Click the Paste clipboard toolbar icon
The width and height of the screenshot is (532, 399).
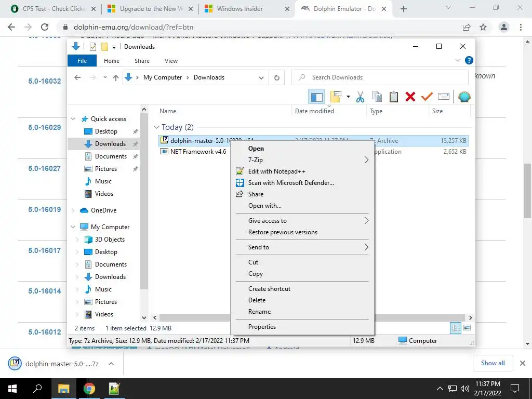(x=394, y=97)
